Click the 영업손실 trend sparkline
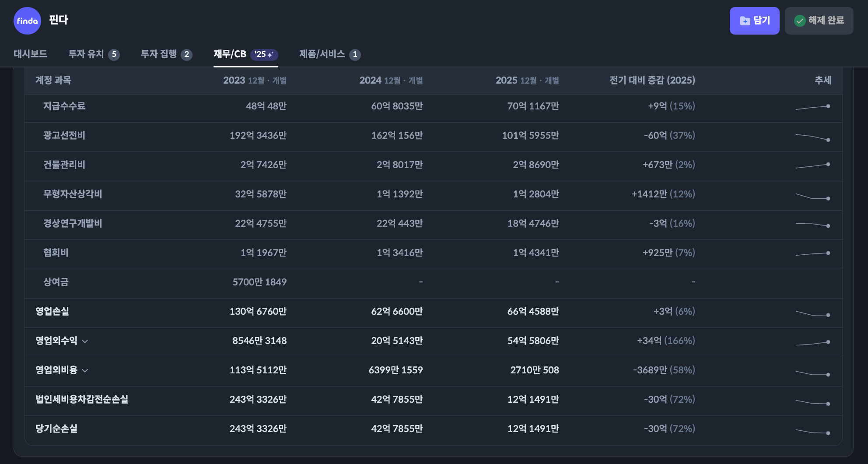The width and height of the screenshot is (868, 464). coord(812,313)
